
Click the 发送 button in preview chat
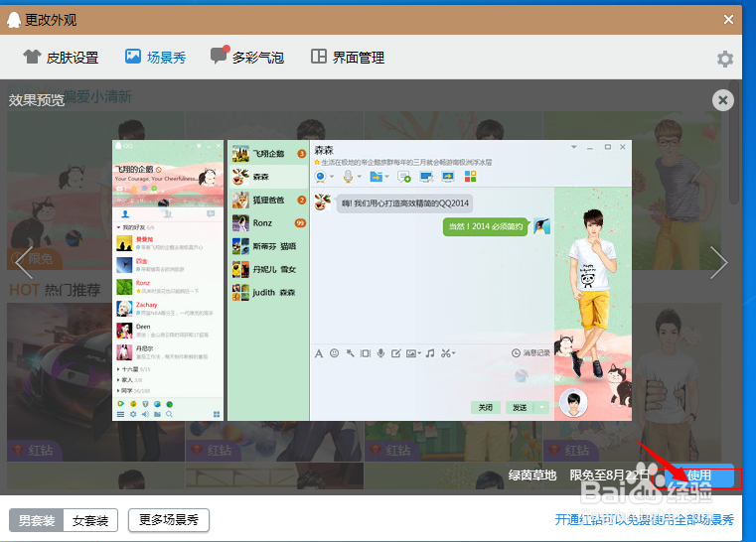[x=520, y=408]
